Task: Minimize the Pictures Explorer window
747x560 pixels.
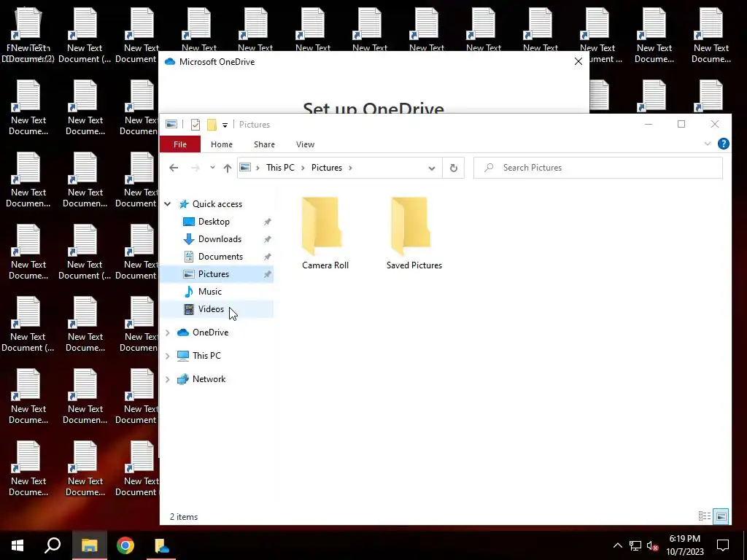Action: [649, 124]
